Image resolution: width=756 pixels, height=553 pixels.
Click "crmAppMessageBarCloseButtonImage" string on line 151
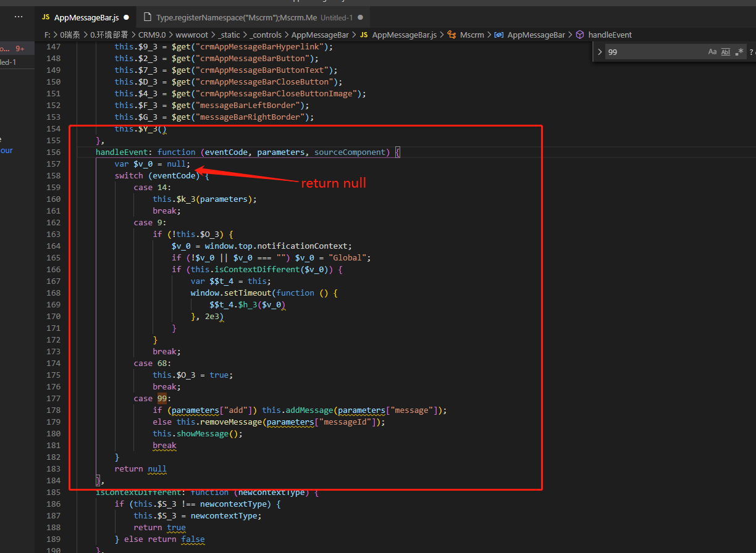(x=276, y=93)
